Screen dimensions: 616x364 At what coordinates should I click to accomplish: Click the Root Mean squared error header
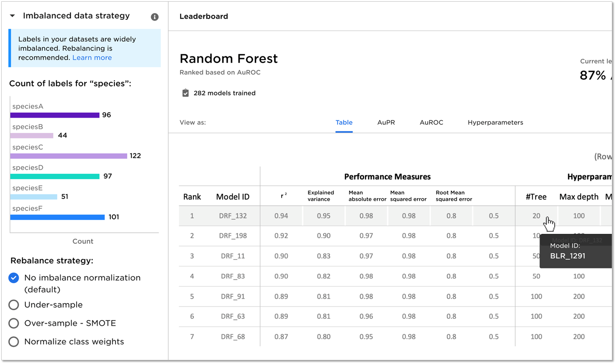(454, 196)
